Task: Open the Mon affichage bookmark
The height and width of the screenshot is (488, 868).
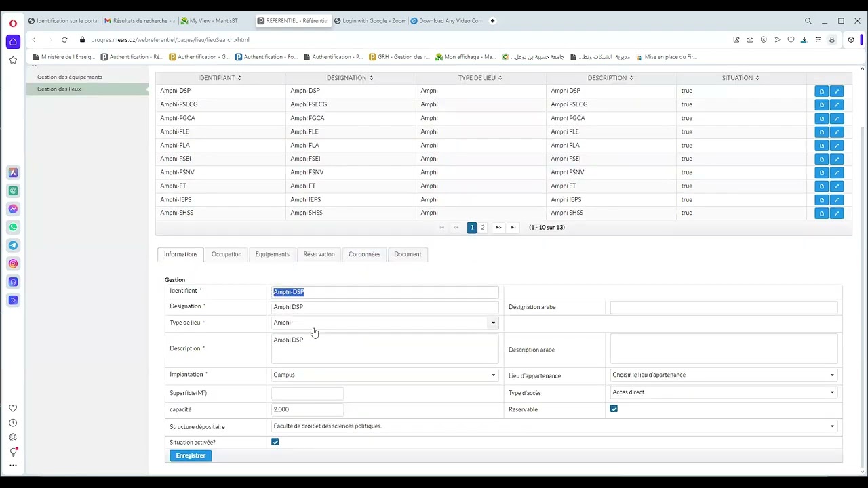Action: [465, 57]
